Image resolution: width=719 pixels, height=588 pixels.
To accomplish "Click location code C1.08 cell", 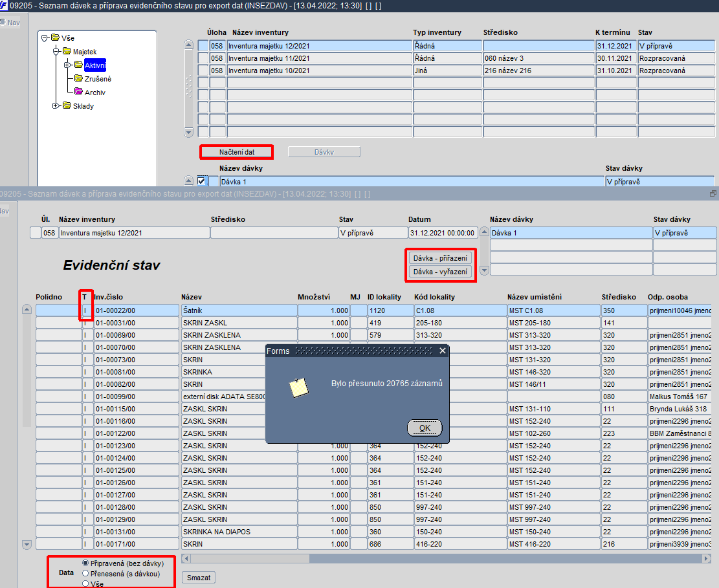I will (x=460, y=310).
